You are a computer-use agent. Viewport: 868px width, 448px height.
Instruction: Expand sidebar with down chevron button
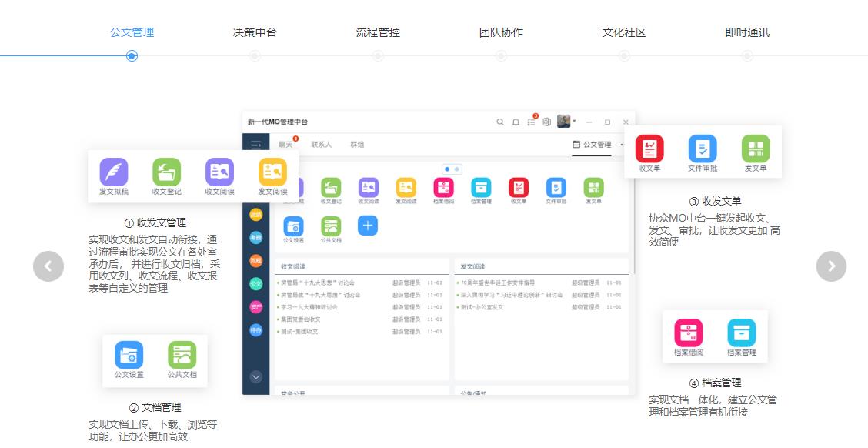256,376
